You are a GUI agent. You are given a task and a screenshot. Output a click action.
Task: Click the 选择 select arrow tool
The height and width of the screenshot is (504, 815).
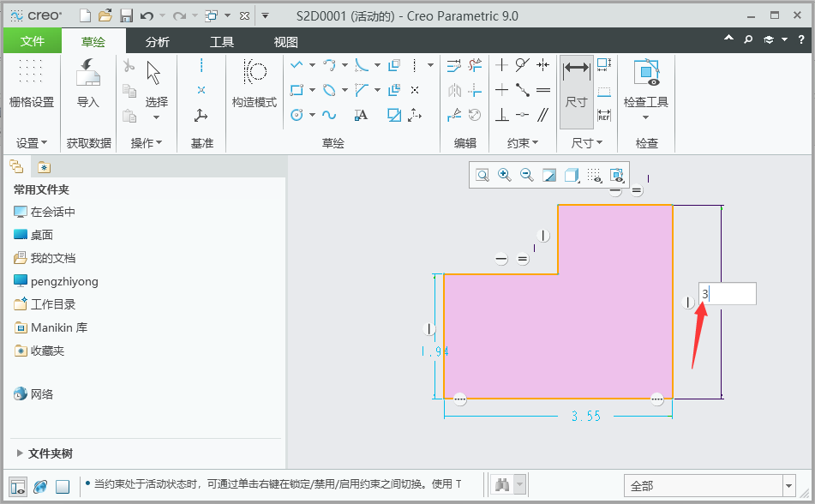click(x=155, y=86)
